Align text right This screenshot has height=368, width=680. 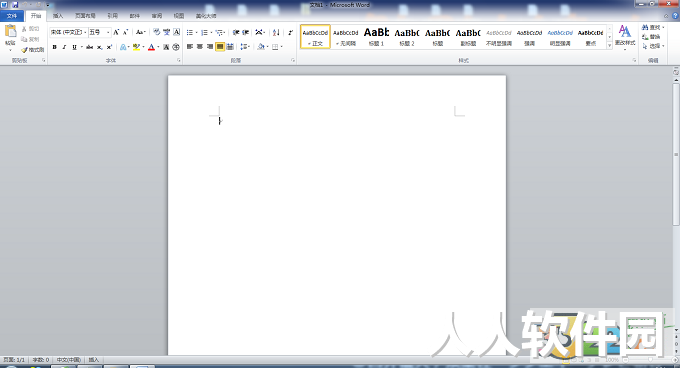(209, 46)
